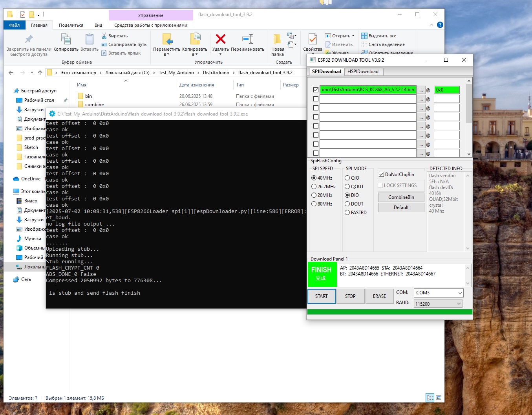Switch to the HSPIDownload tab

click(363, 72)
